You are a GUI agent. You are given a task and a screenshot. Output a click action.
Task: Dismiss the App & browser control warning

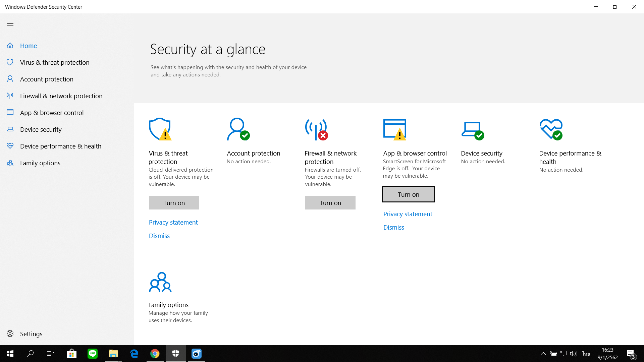(x=394, y=227)
